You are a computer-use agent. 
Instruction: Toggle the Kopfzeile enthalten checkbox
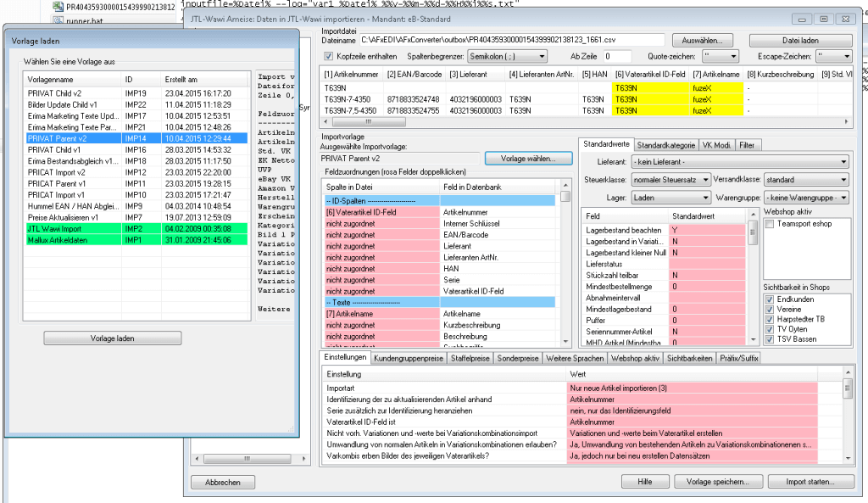330,56
